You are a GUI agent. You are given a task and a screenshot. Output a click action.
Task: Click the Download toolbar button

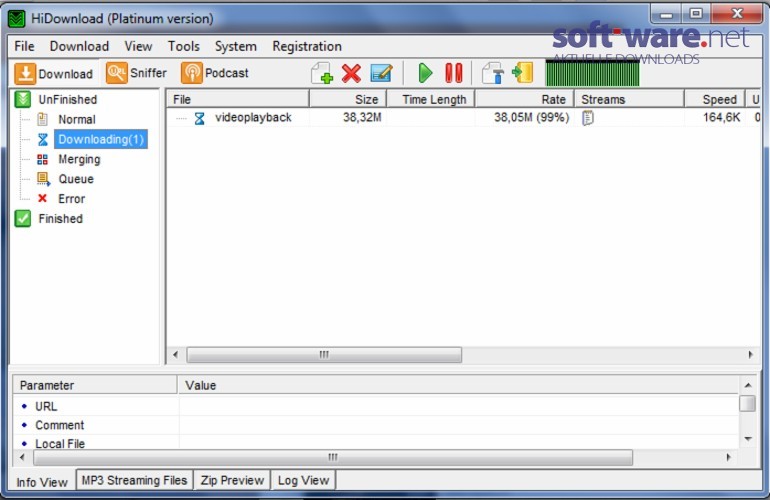(x=54, y=74)
